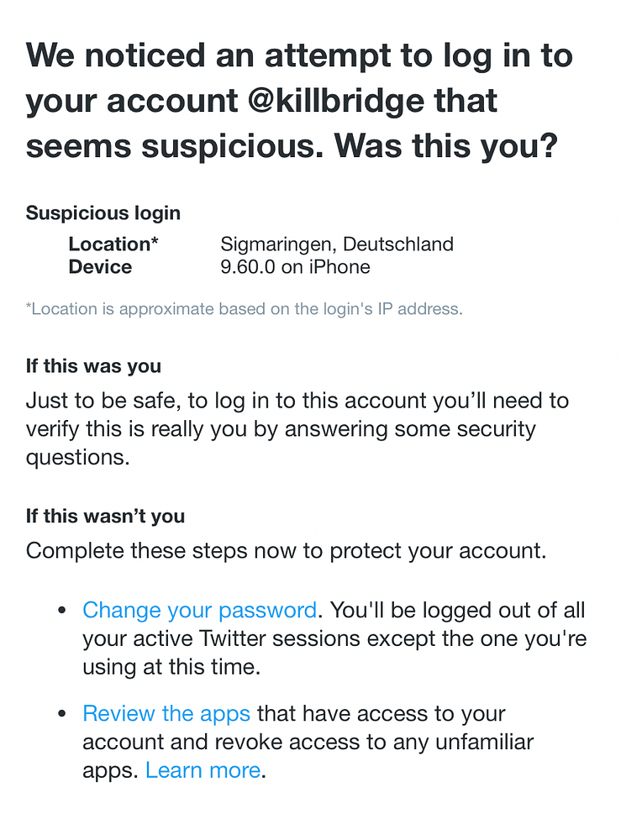Image resolution: width=621 pixels, height=840 pixels.
Task: Click the bullet point before Review the apps
Action: (x=61, y=715)
